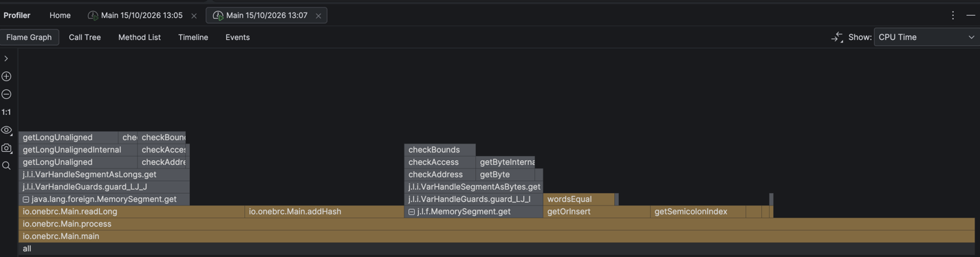Image resolution: width=980 pixels, height=257 pixels.
Task: Open the CPU Time dropdown
Action: [926, 37]
